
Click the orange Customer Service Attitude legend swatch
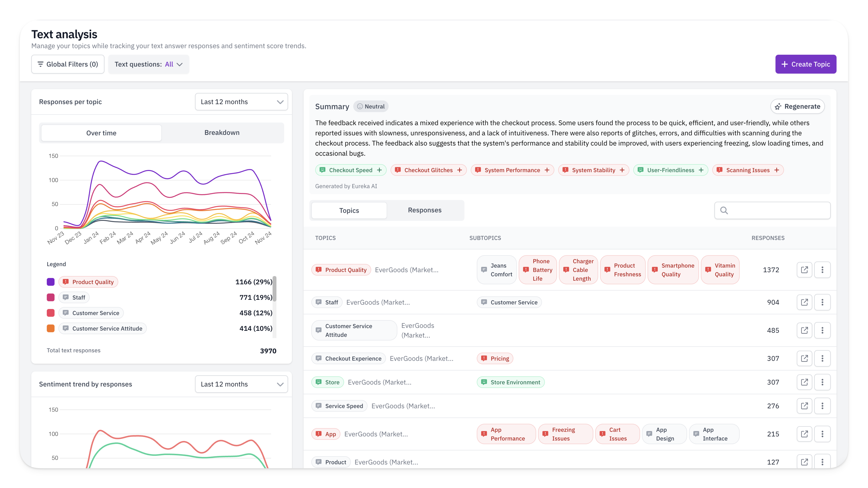51,328
